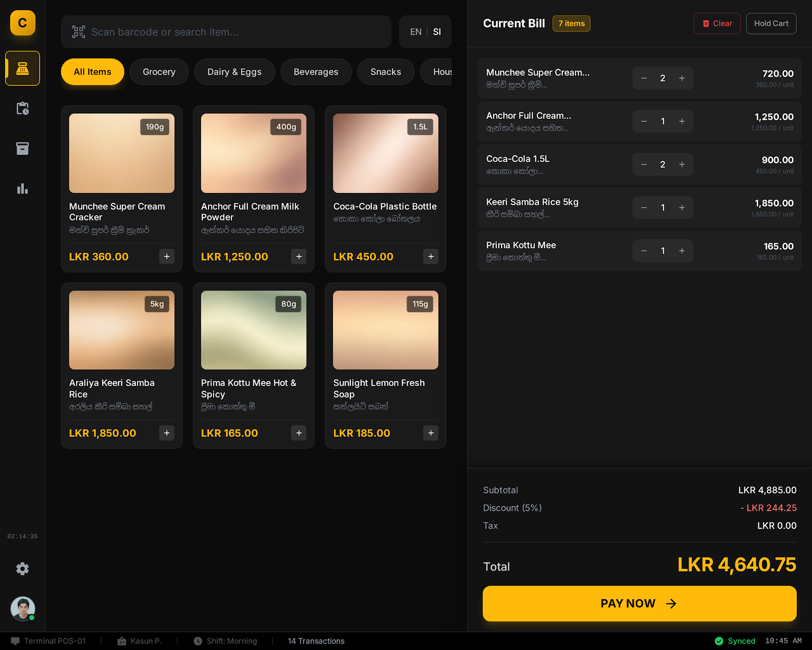This screenshot has height=650, width=812.
Task: Decrease Coca-Cola 1.5L quantity
Action: (644, 165)
